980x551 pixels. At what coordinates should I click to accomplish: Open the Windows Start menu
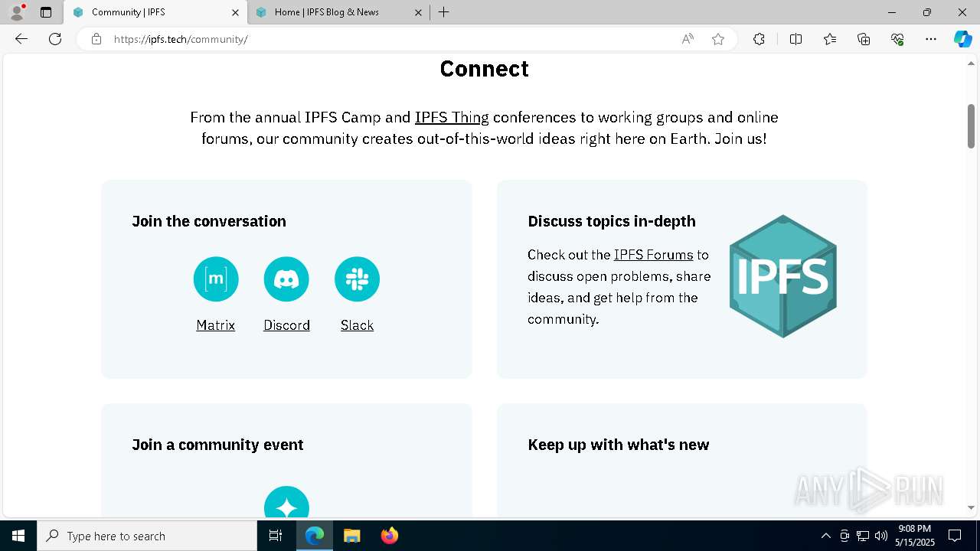(18, 536)
